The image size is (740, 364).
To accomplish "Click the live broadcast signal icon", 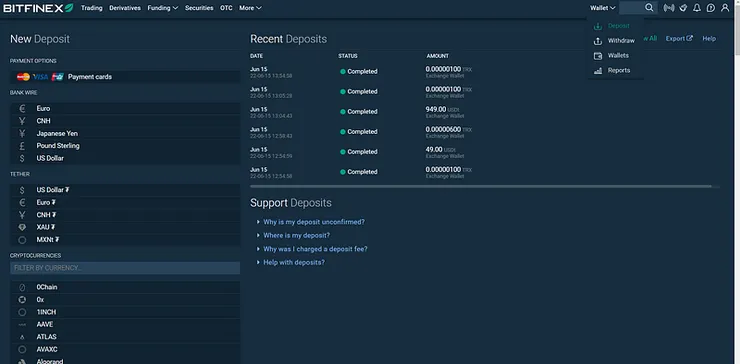I will (x=669, y=8).
